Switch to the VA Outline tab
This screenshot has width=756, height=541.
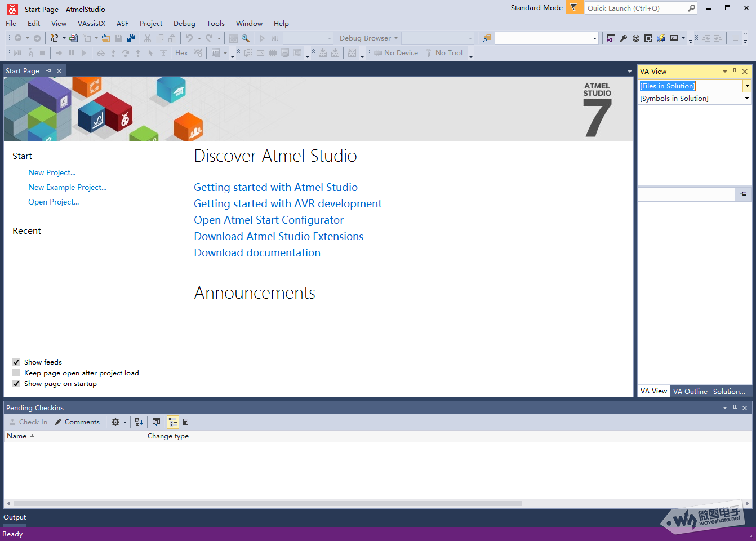690,392
